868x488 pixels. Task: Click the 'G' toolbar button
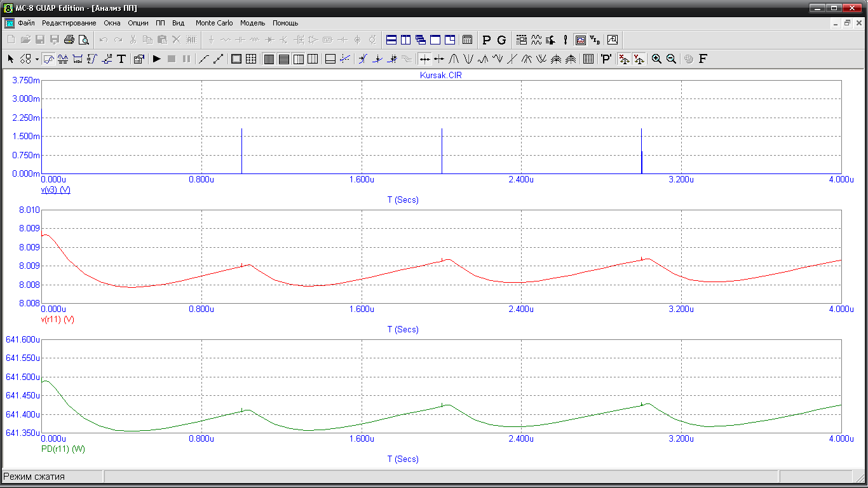501,40
